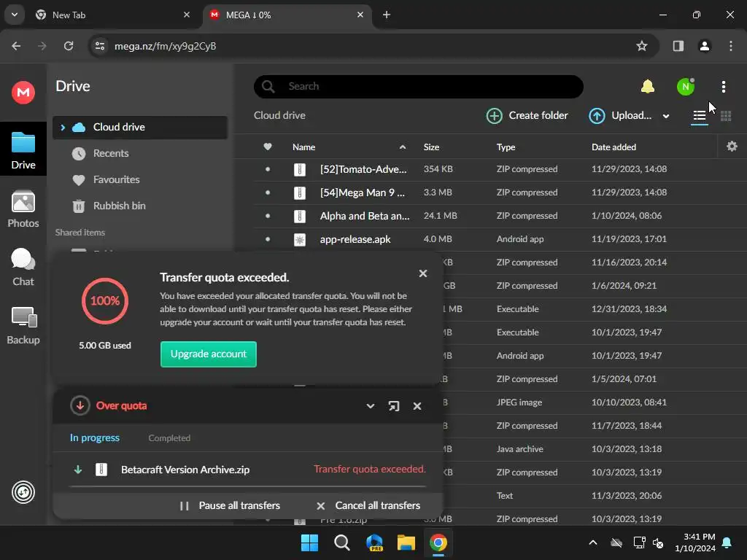
Task: Click the Over quota download arrow icon
Action: point(80,405)
